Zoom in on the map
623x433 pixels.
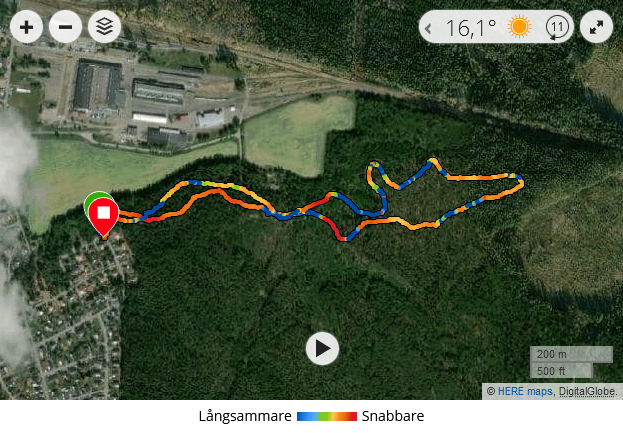[26, 27]
